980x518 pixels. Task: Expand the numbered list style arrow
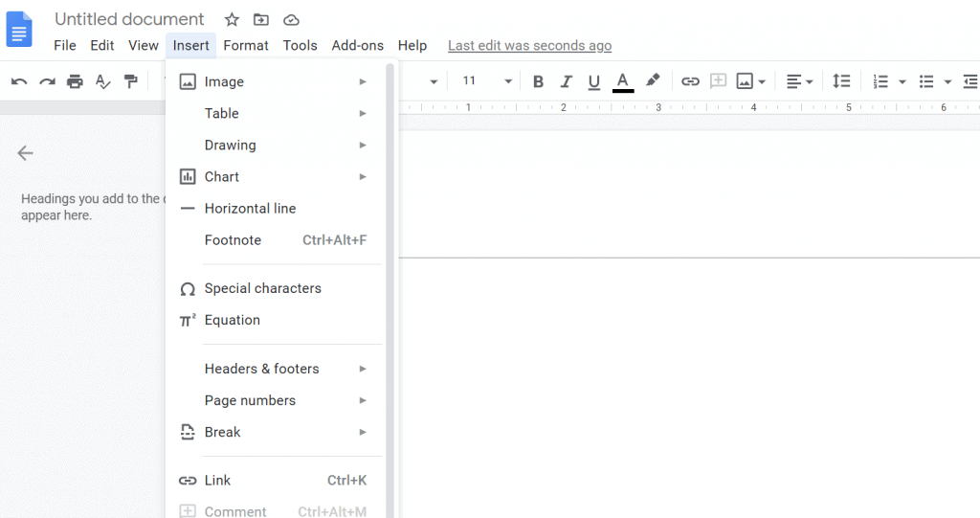click(x=902, y=82)
